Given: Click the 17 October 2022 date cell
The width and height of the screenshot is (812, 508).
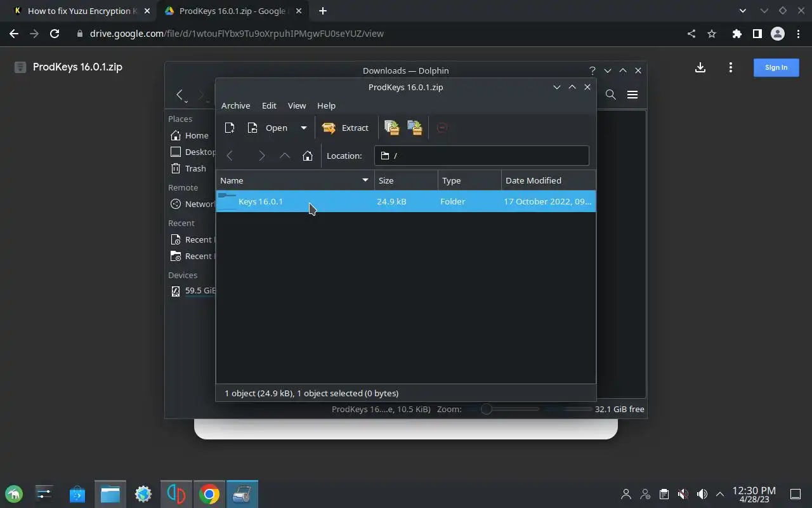Looking at the screenshot, I should coord(547,201).
